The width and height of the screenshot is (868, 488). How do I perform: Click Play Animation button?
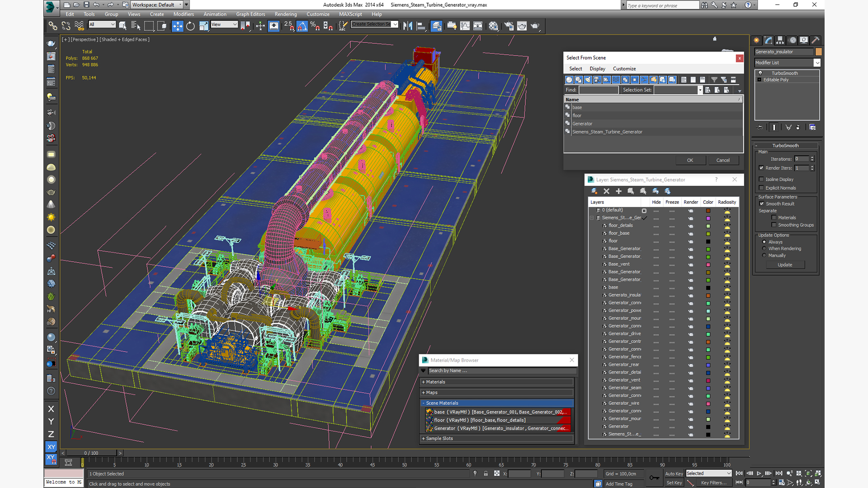(x=759, y=473)
